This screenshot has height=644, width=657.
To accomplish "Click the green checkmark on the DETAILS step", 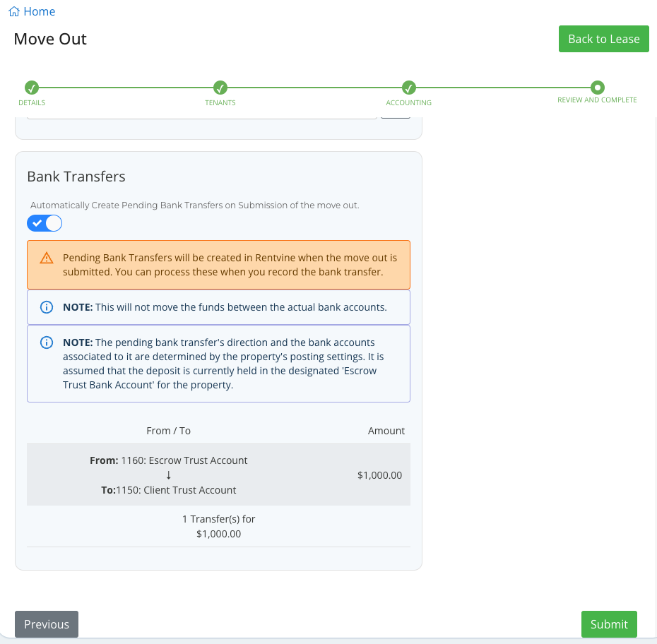I will [x=32, y=88].
